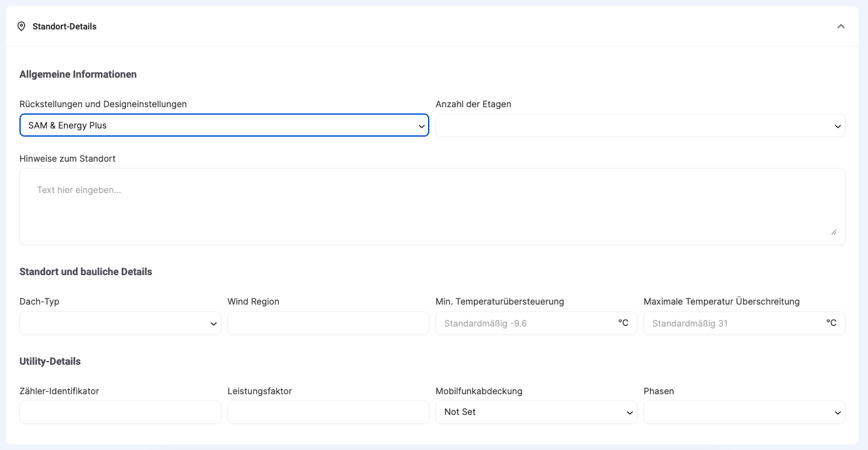Collapse the Standort-Details section with the chevron
Image resolution: width=868 pixels, height=450 pixels.
[840, 26]
